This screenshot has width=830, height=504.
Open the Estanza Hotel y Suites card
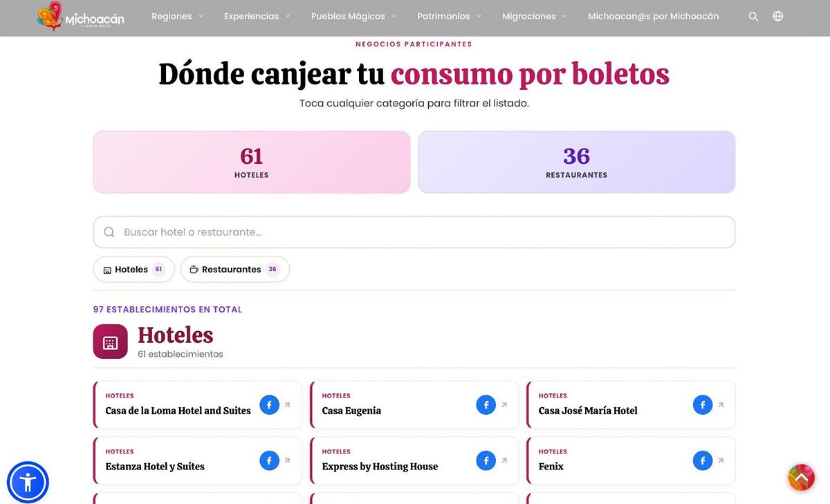pyautogui.click(x=198, y=460)
